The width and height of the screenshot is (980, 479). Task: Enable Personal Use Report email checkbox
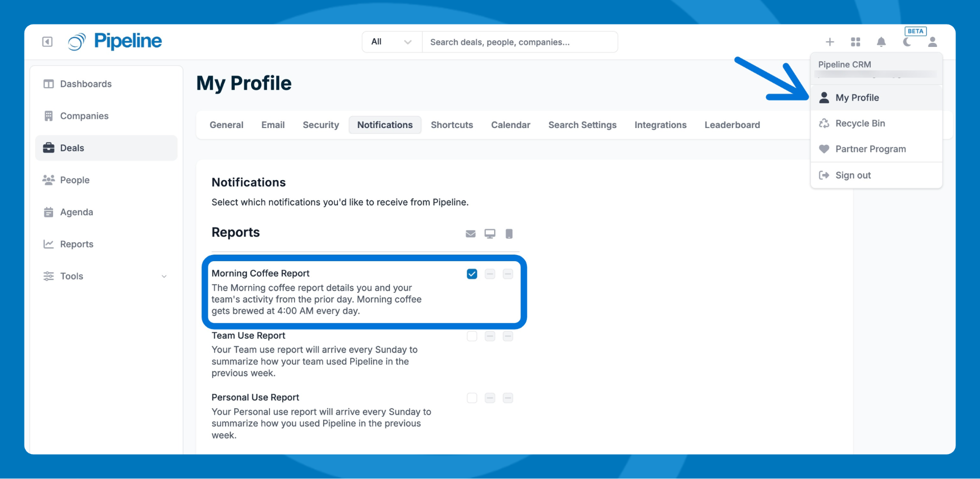click(x=472, y=398)
